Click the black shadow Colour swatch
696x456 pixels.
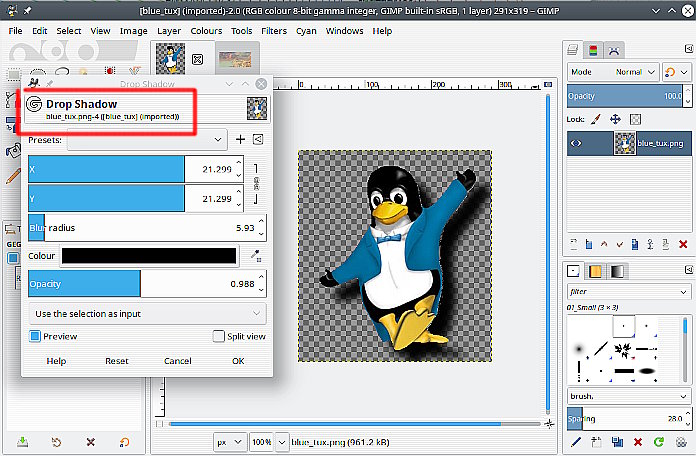coord(149,256)
